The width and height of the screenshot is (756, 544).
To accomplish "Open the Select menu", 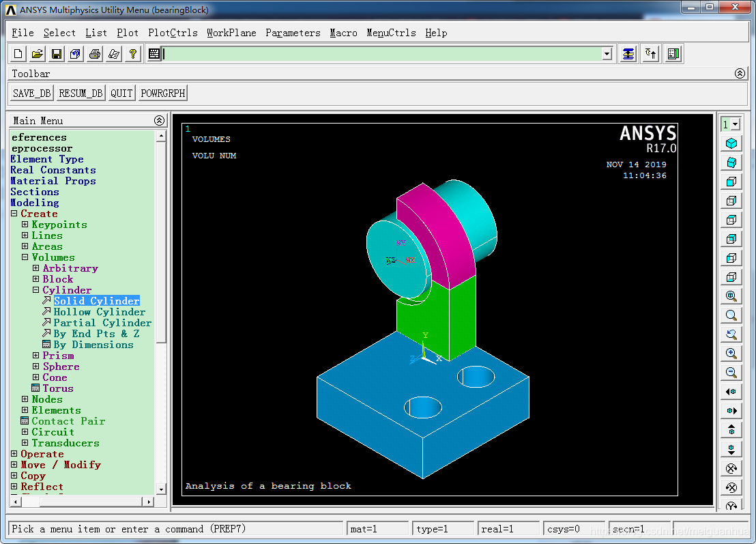I will coord(59,33).
